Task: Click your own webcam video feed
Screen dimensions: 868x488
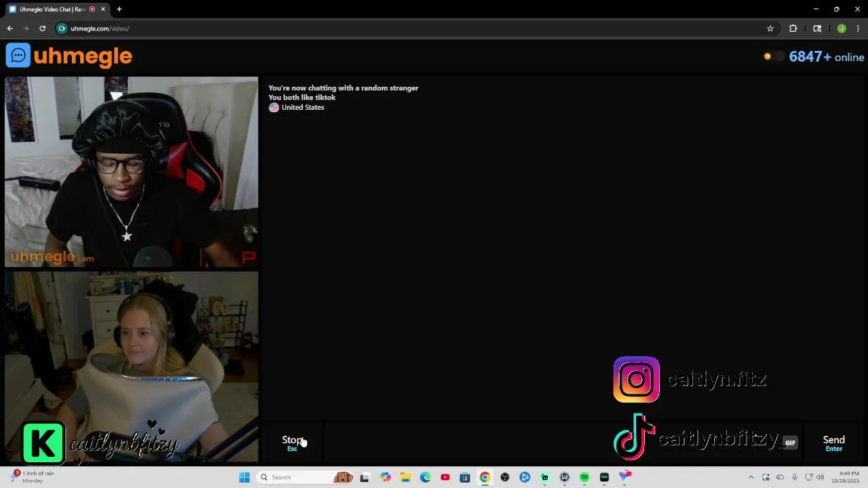Action: pos(132,367)
